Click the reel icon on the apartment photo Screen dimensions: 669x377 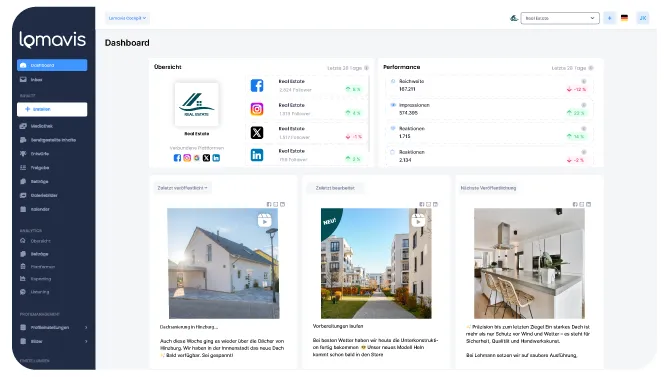pyautogui.click(x=418, y=220)
